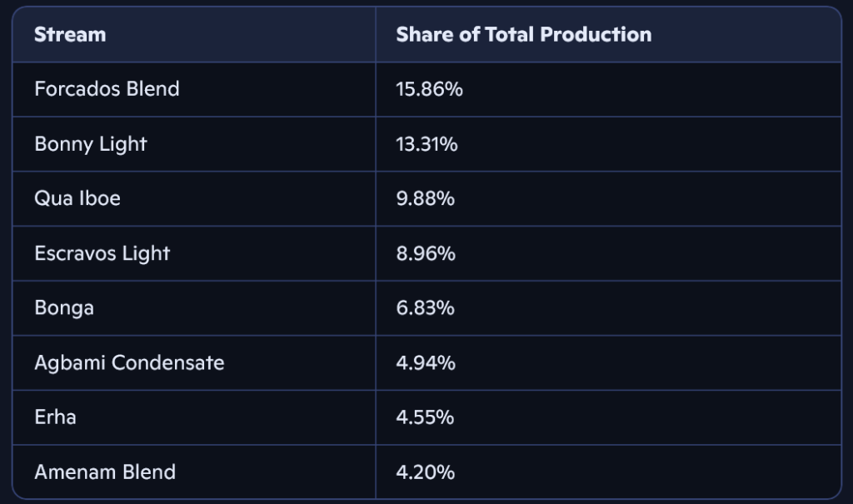Select the Bonga stream name

click(x=64, y=308)
